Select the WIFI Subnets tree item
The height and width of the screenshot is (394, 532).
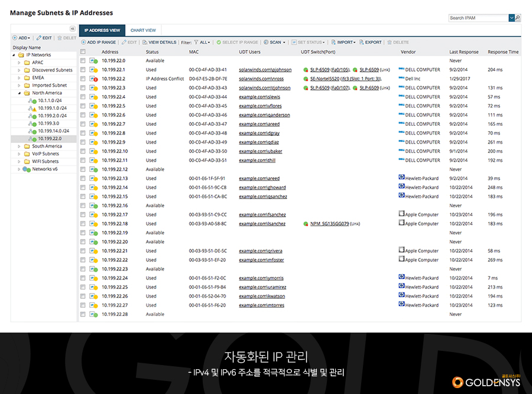coord(45,161)
